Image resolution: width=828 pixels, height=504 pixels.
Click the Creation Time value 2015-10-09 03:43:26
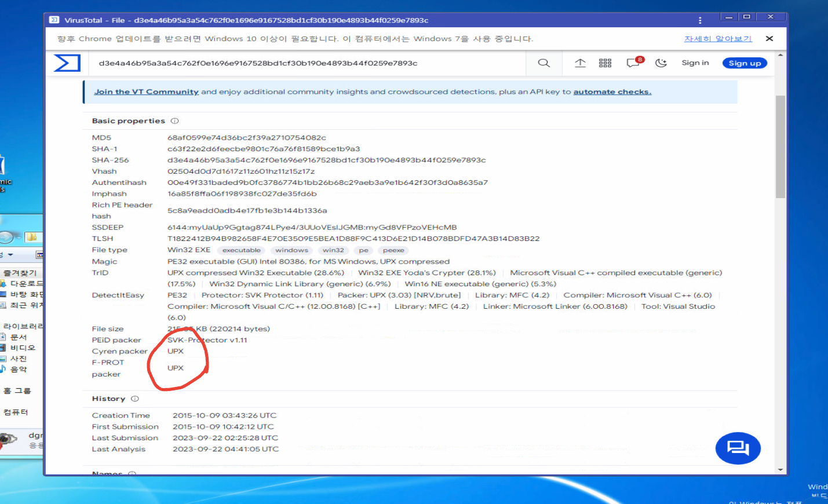225,416
